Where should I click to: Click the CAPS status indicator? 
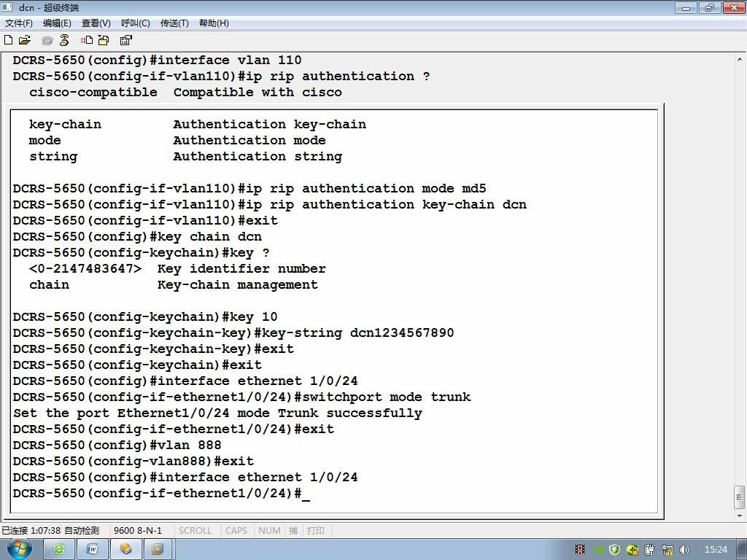click(x=236, y=530)
